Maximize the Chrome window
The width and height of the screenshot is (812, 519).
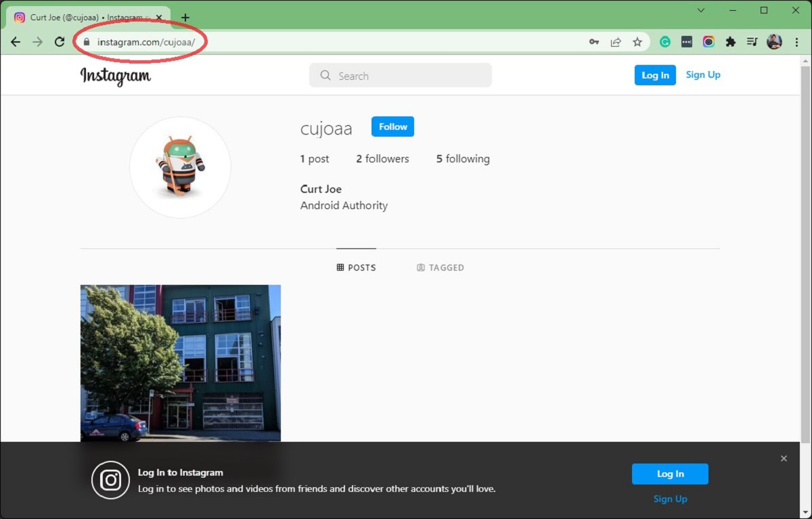(x=764, y=10)
